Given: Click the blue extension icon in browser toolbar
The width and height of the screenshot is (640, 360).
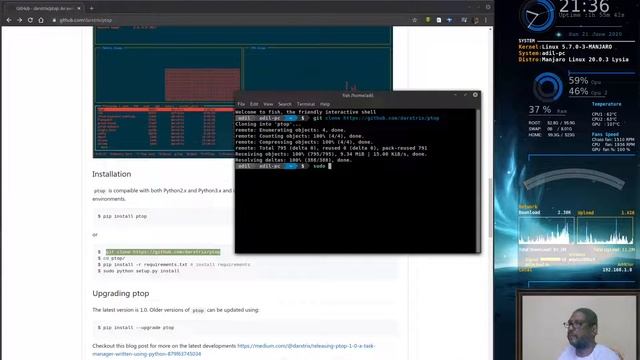Looking at the screenshot, I should point(450,20).
